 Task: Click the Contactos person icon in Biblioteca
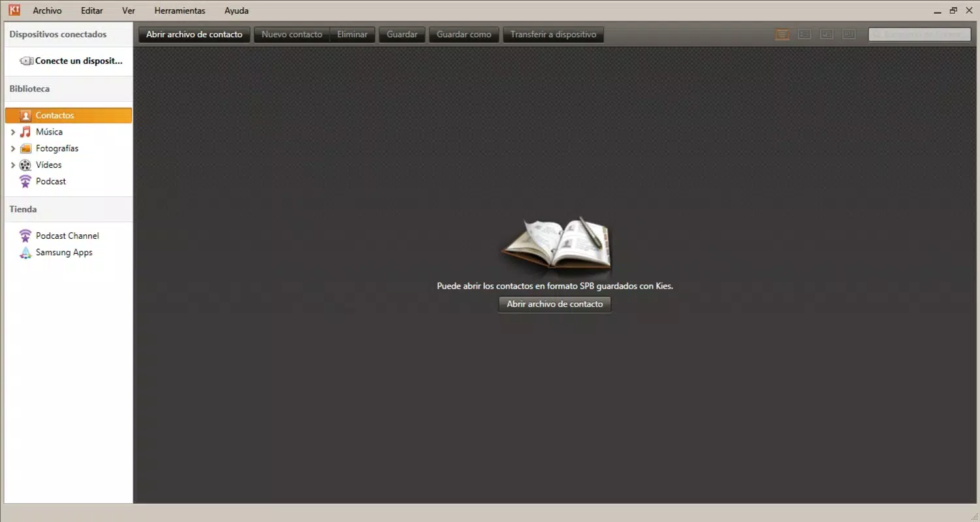click(x=25, y=115)
